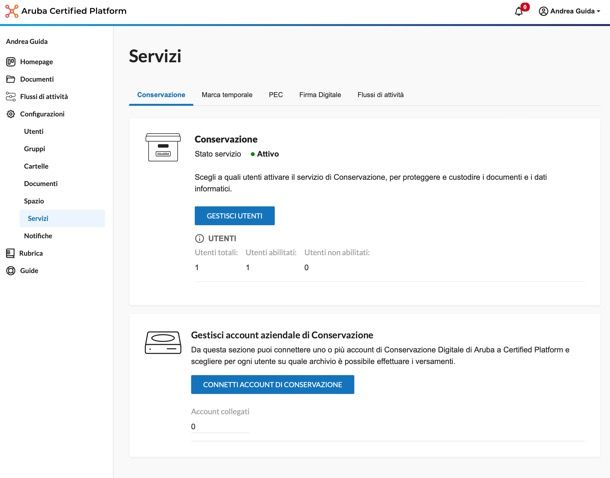Screen dimensions: 610x478
Task: Open the PEC tab
Action: (x=275, y=95)
